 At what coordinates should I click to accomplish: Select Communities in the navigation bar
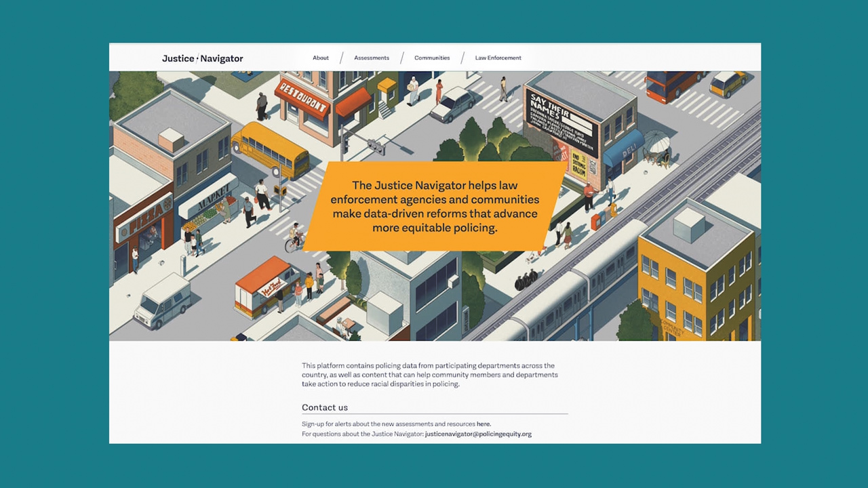(432, 58)
